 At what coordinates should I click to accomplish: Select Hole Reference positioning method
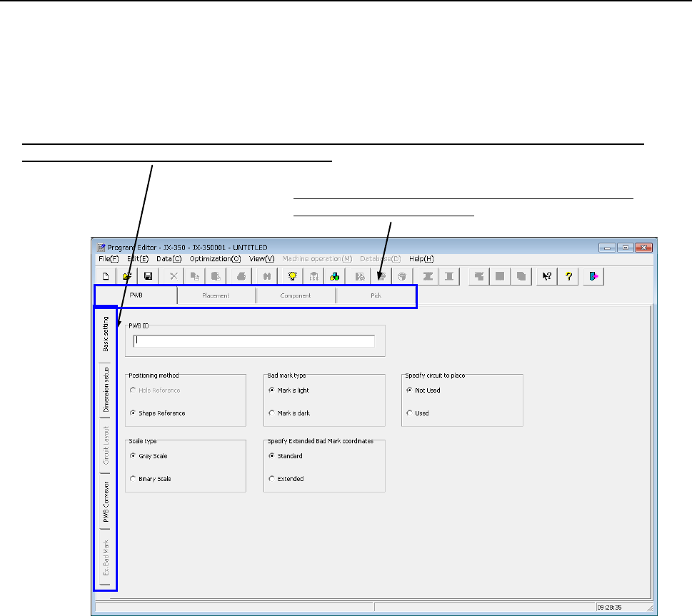tap(155, 390)
